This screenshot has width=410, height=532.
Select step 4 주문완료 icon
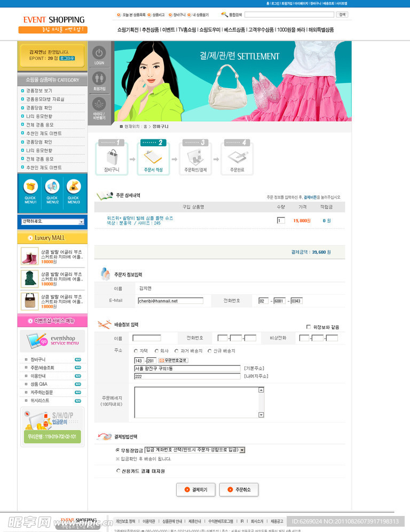coord(237,157)
